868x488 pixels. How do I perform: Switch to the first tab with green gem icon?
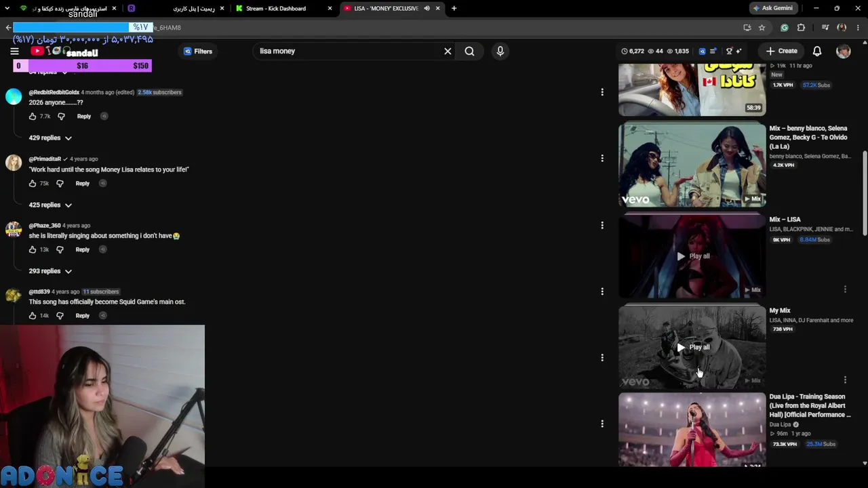tap(68, 8)
